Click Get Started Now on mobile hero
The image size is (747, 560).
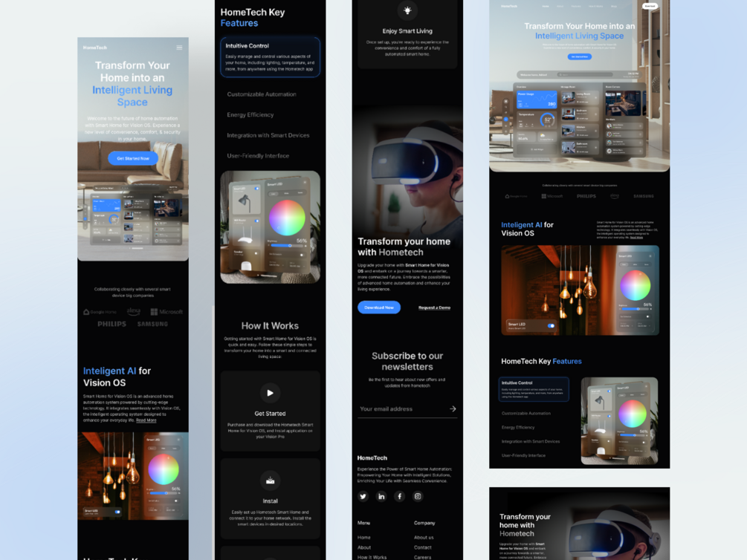133,158
